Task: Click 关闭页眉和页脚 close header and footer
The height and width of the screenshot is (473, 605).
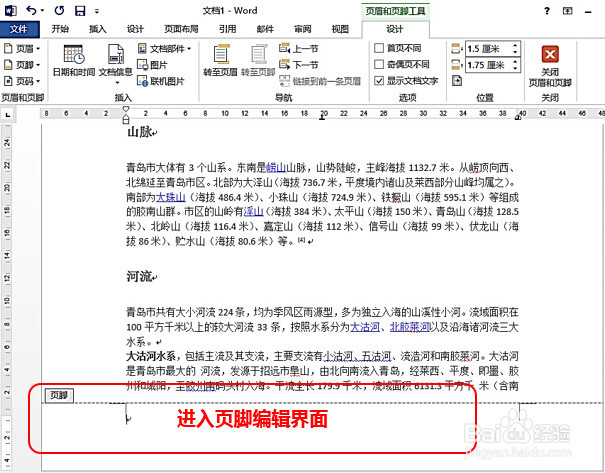Action: click(550, 66)
